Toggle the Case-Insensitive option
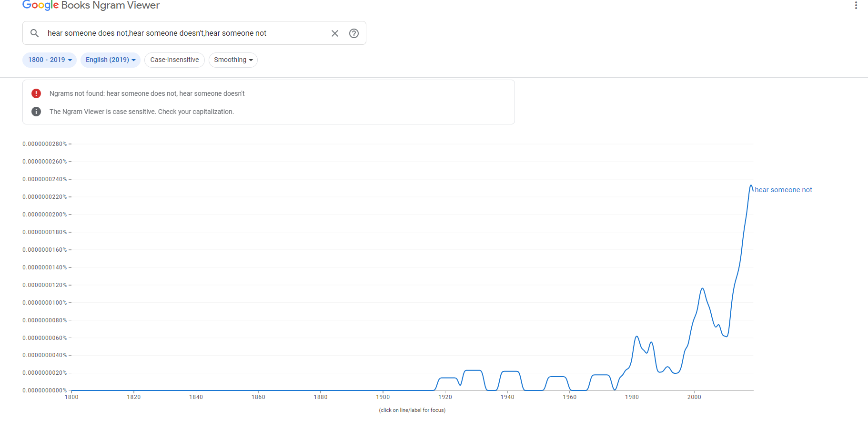This screenshot has width=868, height=421. coord(174,60)
